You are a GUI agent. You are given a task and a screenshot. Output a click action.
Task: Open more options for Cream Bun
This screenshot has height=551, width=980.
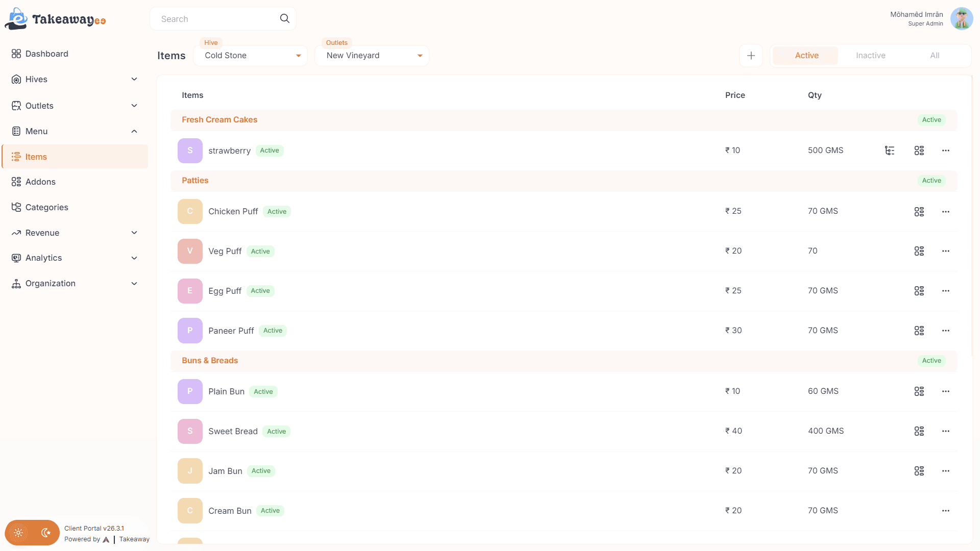click(x=946, y=511)
